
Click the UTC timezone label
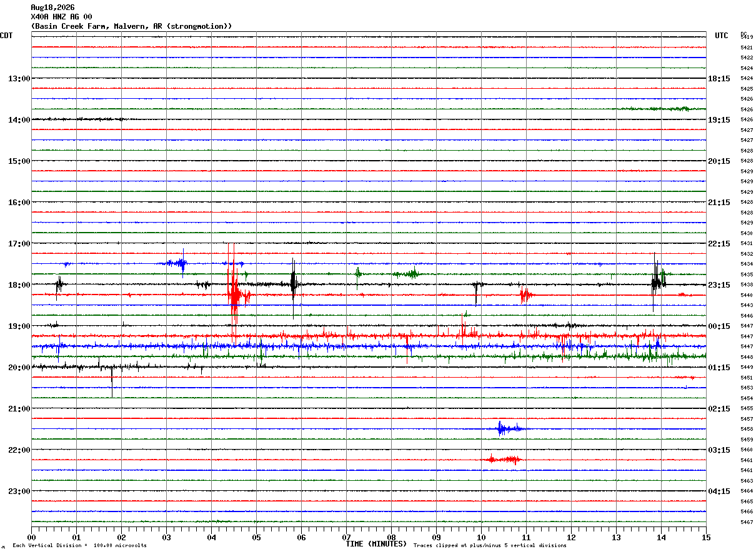tap(722, 36)
